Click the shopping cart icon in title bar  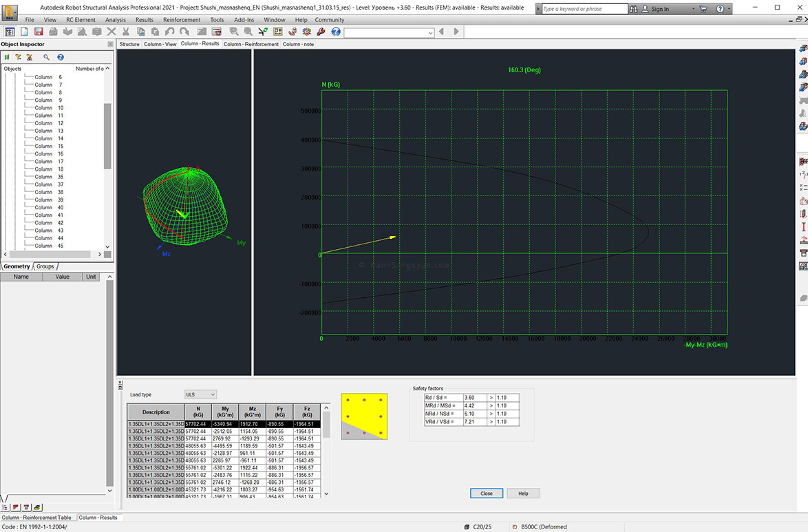pyautogui.click(x=703, y=9)
